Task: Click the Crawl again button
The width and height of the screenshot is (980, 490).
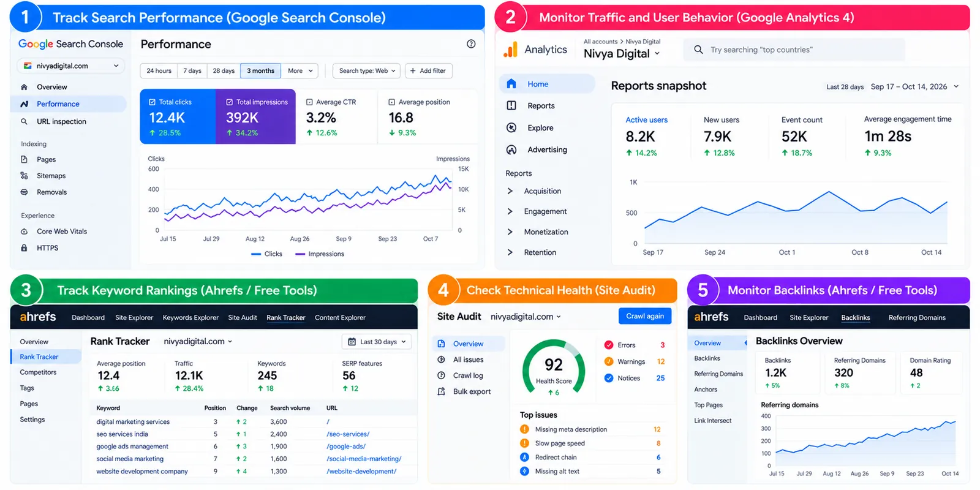Action: point(645,316)
